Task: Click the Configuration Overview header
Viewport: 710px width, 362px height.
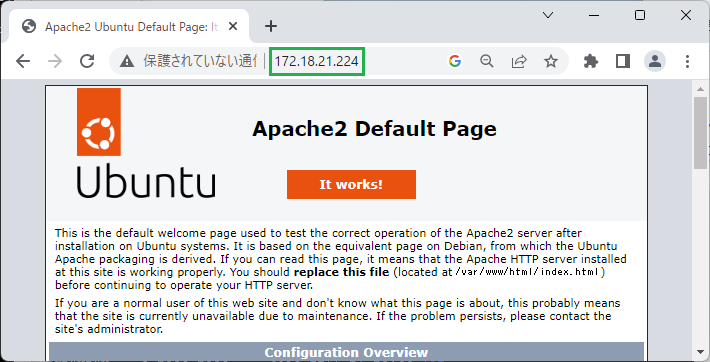Action: tap(346, 352)
